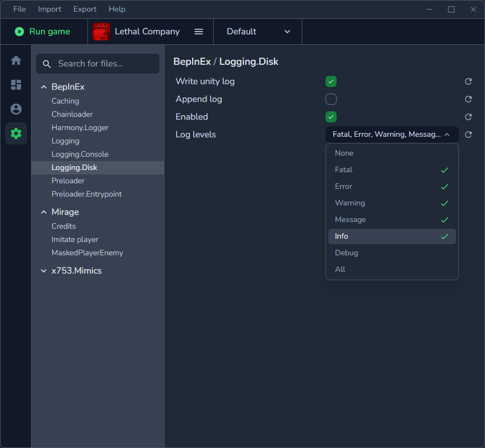Open the File menu
Screen dimensions: 485x448
pyautogui.click(x=19, y=9)
